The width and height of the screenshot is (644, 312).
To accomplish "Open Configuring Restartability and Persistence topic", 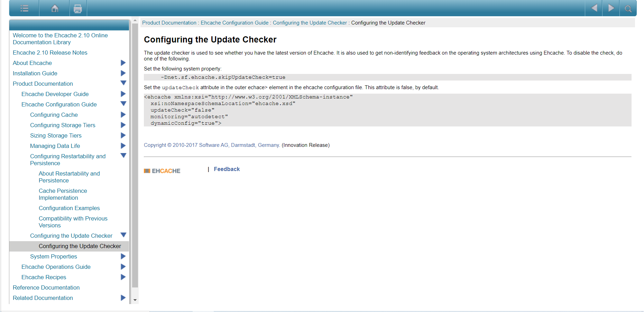I will click(68, 160).
